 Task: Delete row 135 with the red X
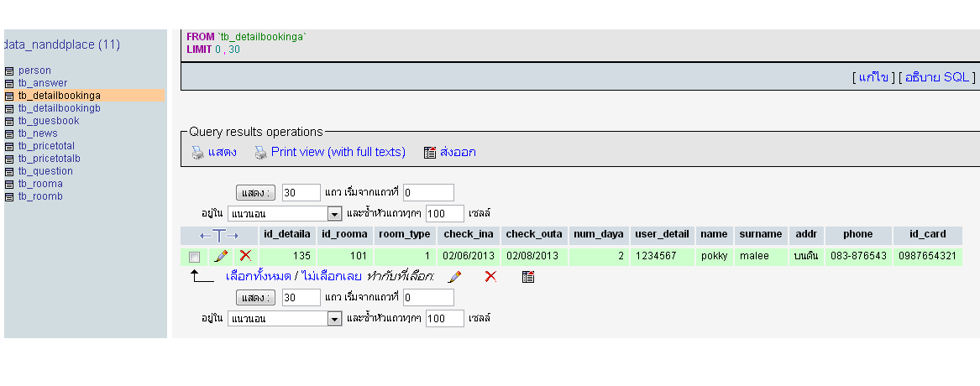click(245, 255)
